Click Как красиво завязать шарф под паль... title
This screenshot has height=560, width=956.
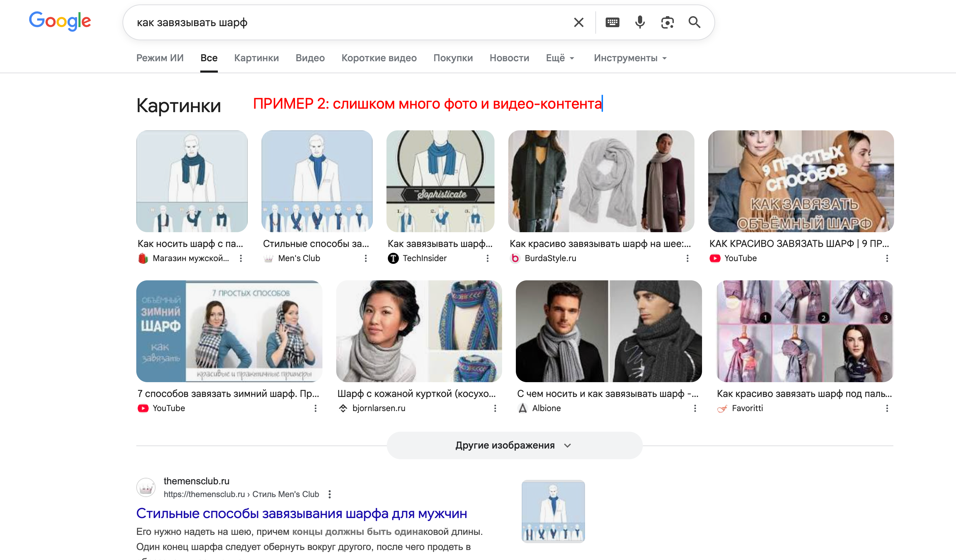coord(804,394)
